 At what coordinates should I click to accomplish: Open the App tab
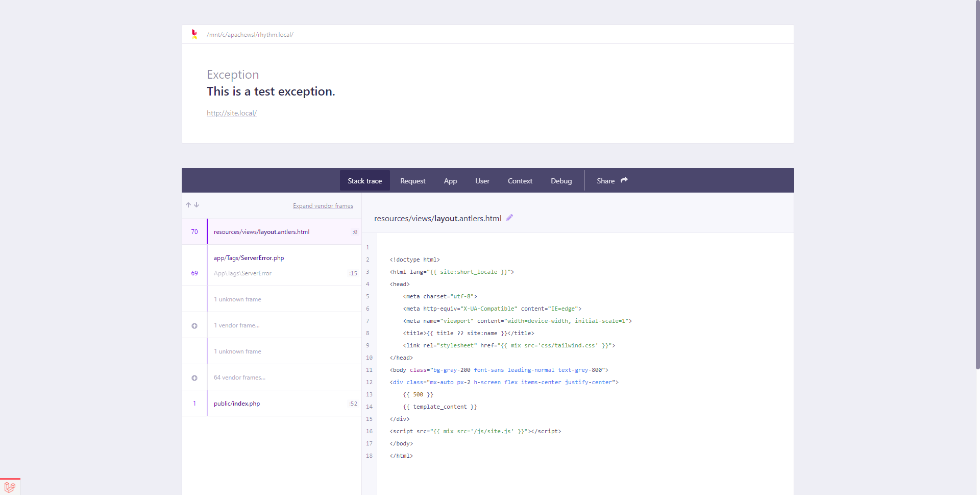(451, 181)
